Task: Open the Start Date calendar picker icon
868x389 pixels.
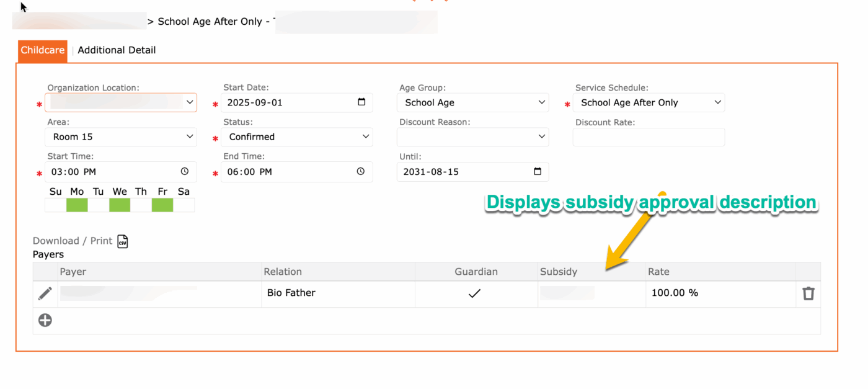Action: coord(361,102)
